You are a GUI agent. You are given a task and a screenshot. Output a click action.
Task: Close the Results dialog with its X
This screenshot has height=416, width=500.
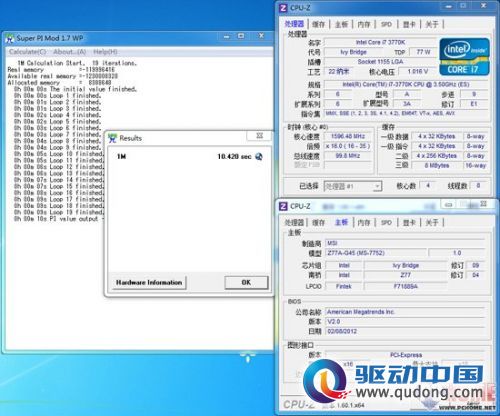pos(259,136)
